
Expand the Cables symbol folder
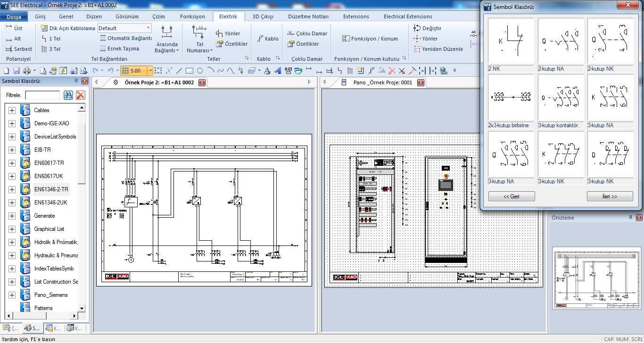coord(12,110)
